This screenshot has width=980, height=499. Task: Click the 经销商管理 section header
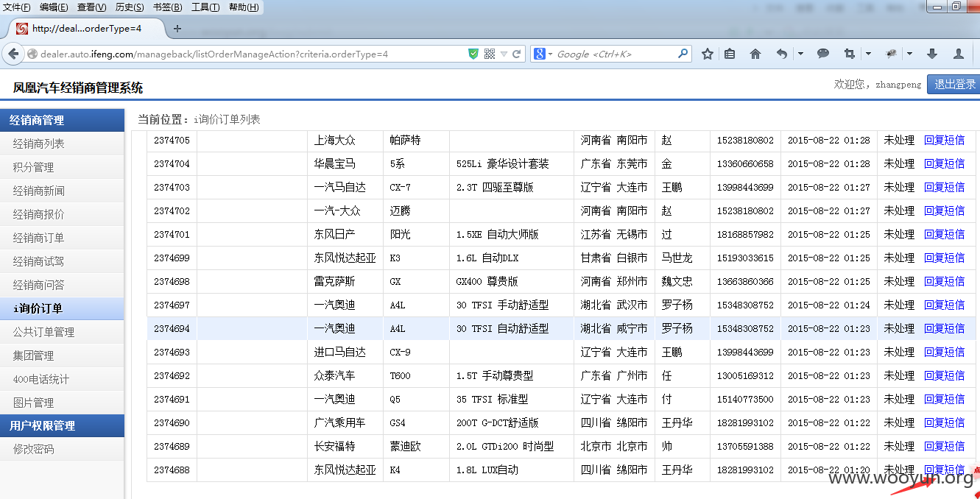tap(62, 120)
